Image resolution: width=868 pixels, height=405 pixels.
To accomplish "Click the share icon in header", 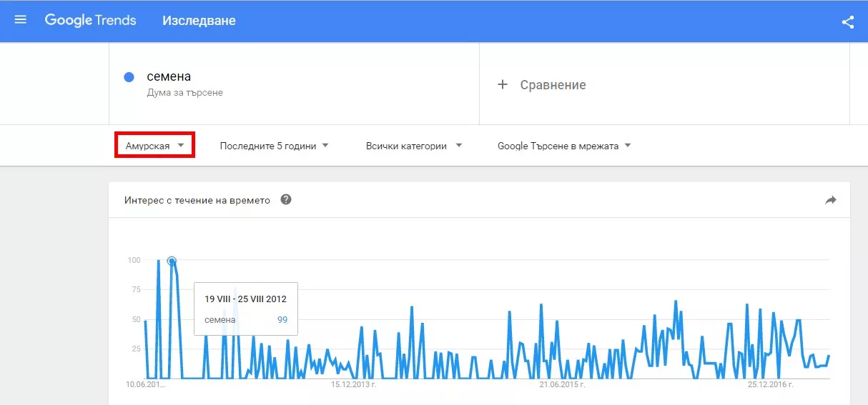I will click(848, 21).
